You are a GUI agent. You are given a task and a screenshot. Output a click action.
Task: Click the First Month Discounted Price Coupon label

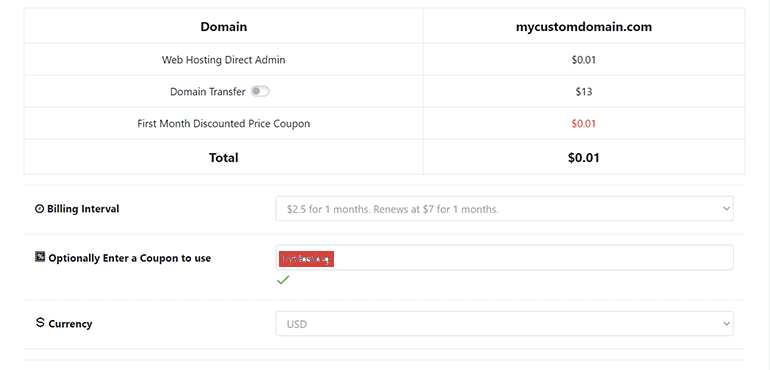tap(223, 123)
